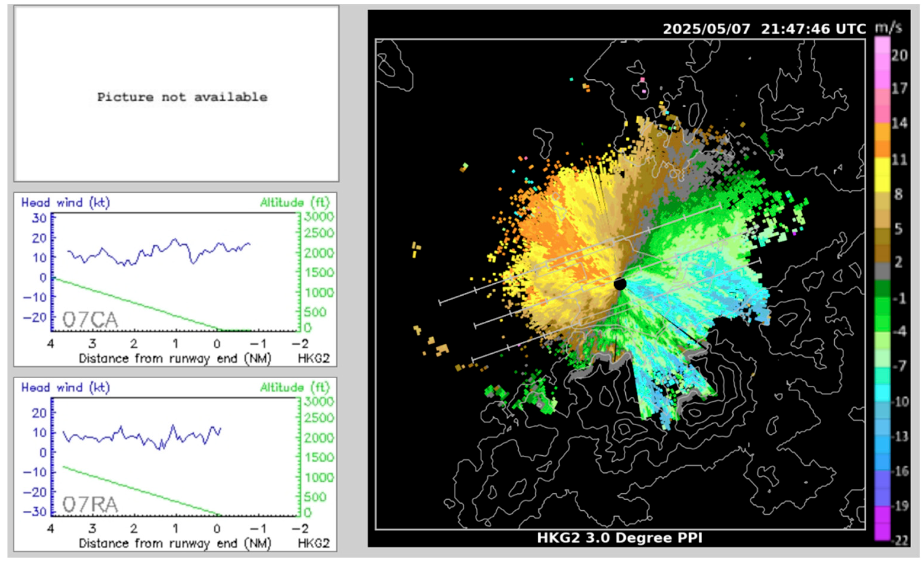Click 'Distance from runway end (NM)' under 07CA

tap(175, 358)
